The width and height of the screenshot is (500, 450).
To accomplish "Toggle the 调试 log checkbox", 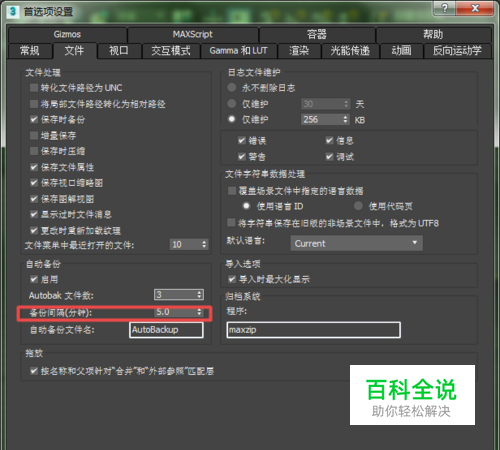I will [329, 156].
